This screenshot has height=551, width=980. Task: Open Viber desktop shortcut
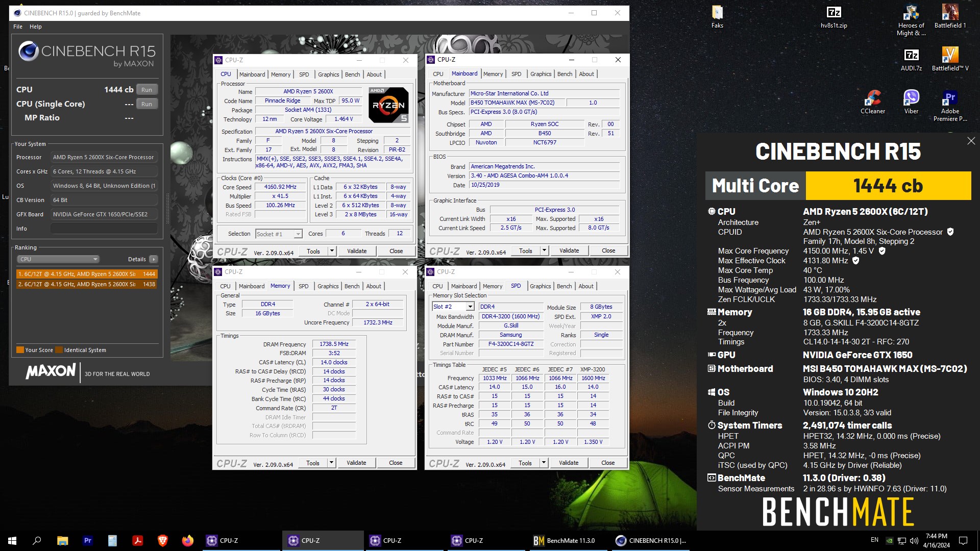coord(911,102)
